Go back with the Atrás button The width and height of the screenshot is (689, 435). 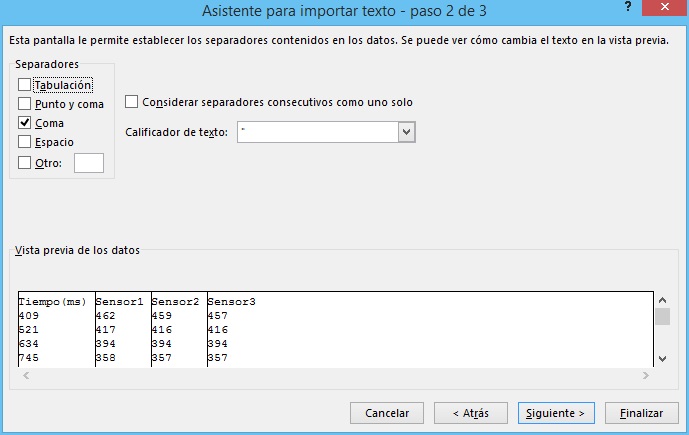coord(470,412)
